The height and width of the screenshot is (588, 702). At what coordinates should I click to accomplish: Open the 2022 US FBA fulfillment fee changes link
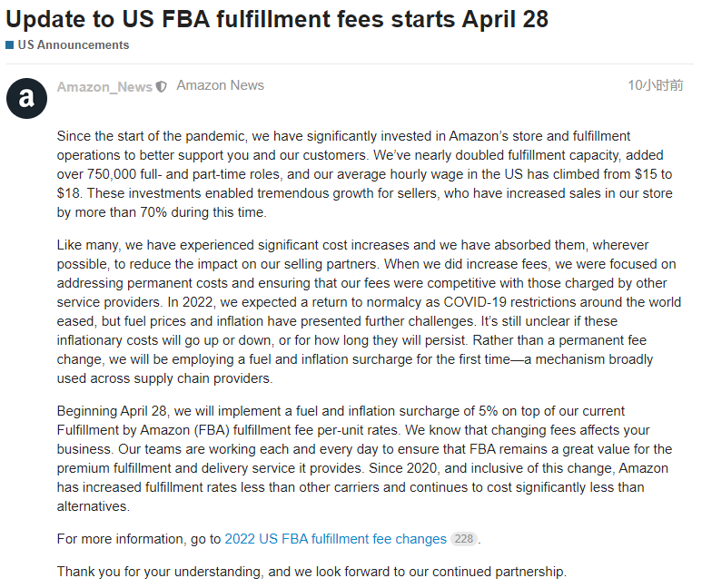[335, 539]
